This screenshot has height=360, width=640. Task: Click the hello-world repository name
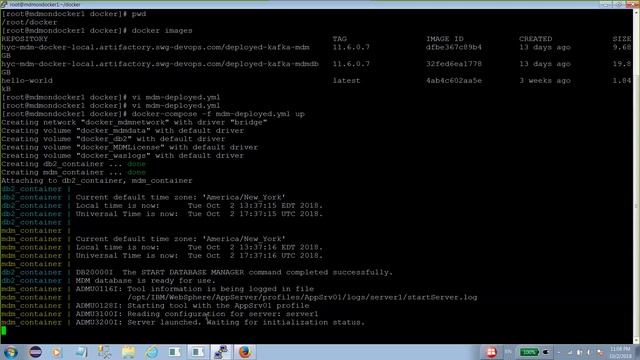click(27, 81)
